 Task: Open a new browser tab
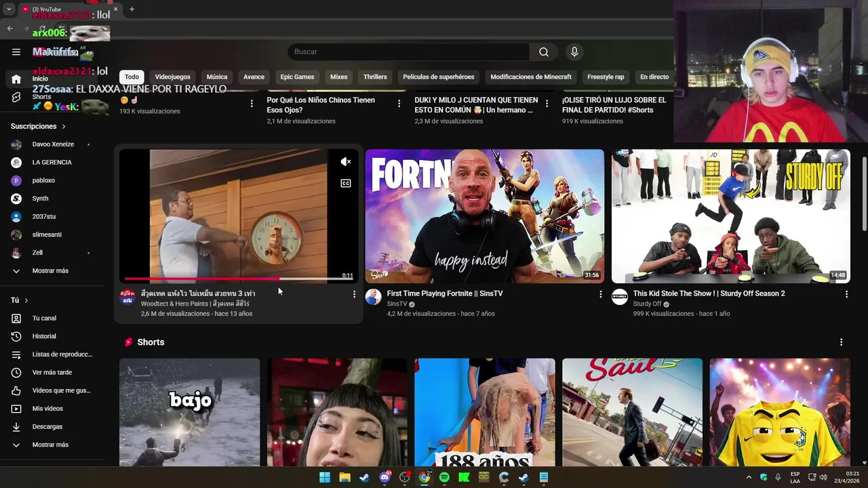pos(132,9)
